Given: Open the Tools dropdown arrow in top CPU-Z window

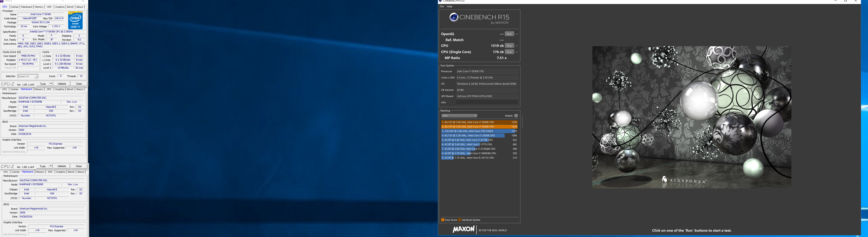Looking at the screenshot, I should pyautogui.click(x=51, y=84).
